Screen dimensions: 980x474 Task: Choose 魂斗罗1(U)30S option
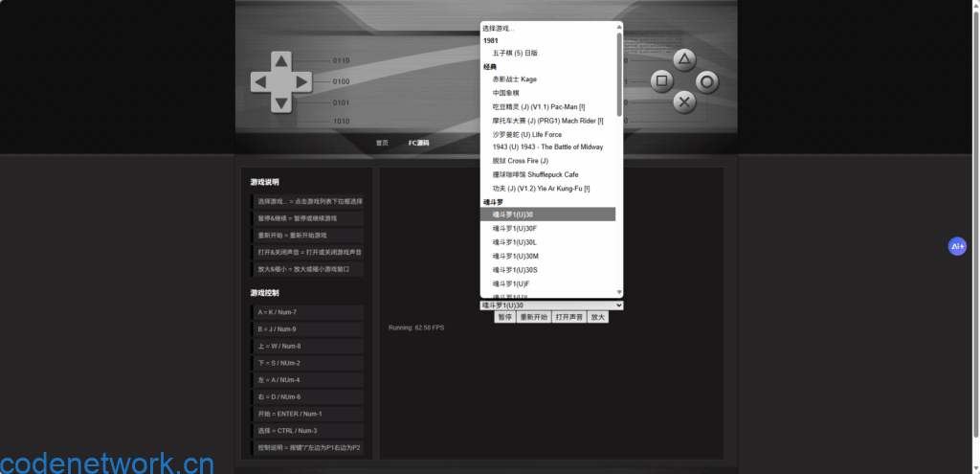pos(548,269)
